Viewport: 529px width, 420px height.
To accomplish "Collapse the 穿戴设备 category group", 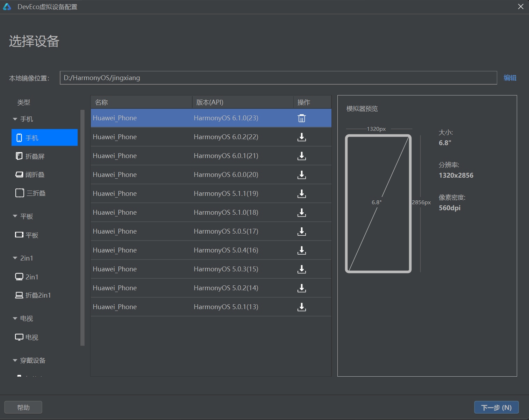I will coord(15,361).
